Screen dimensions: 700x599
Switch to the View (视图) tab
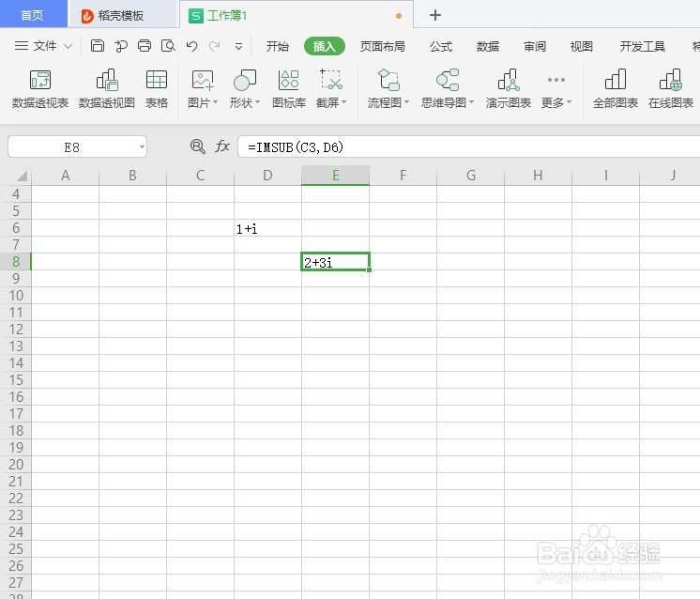coord(581,46)
